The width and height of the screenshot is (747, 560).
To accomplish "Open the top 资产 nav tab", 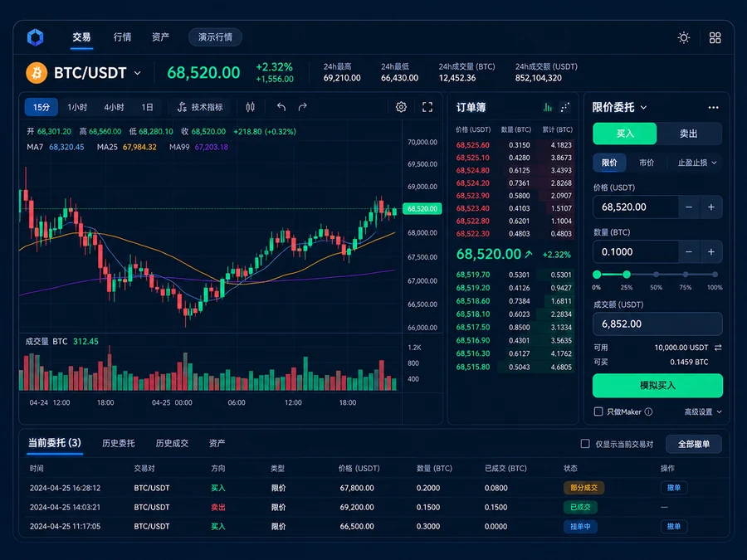I will click(x=160, y=37).
